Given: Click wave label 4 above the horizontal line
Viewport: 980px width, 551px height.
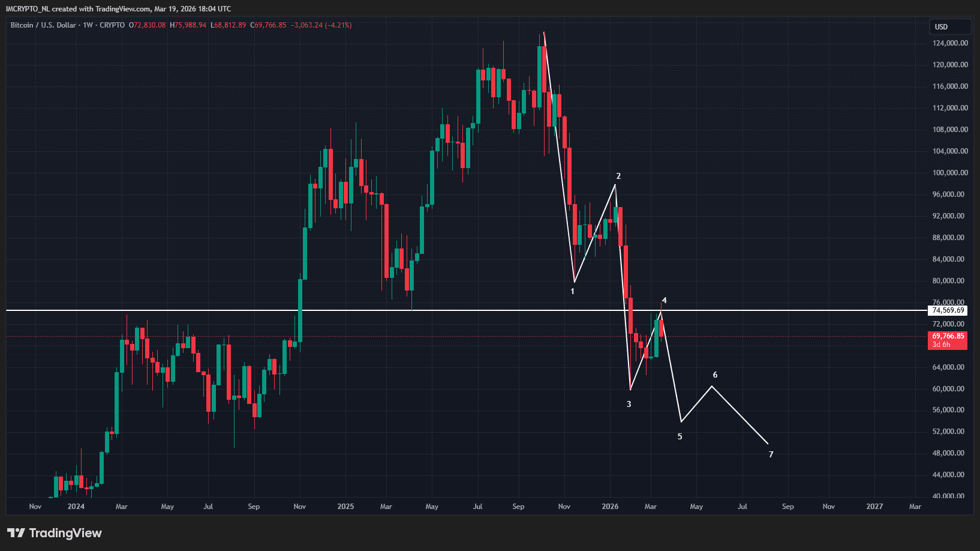Looking at the screenshot, I should 664,301.
